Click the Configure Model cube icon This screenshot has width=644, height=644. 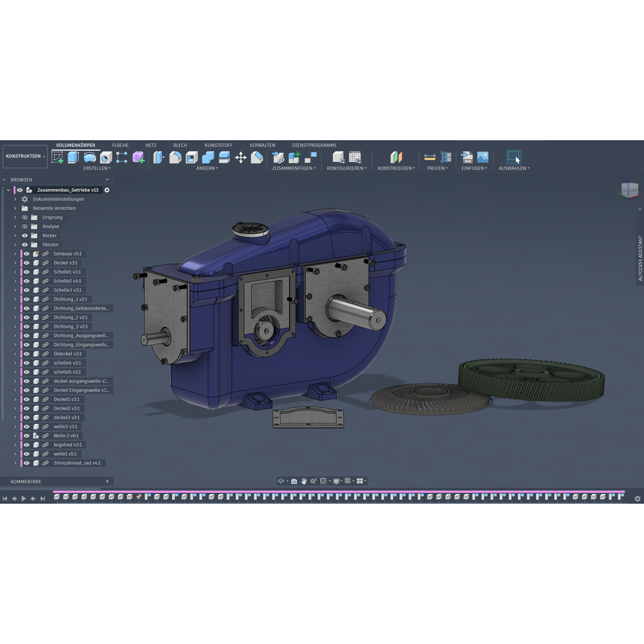(x=338, y=157)
